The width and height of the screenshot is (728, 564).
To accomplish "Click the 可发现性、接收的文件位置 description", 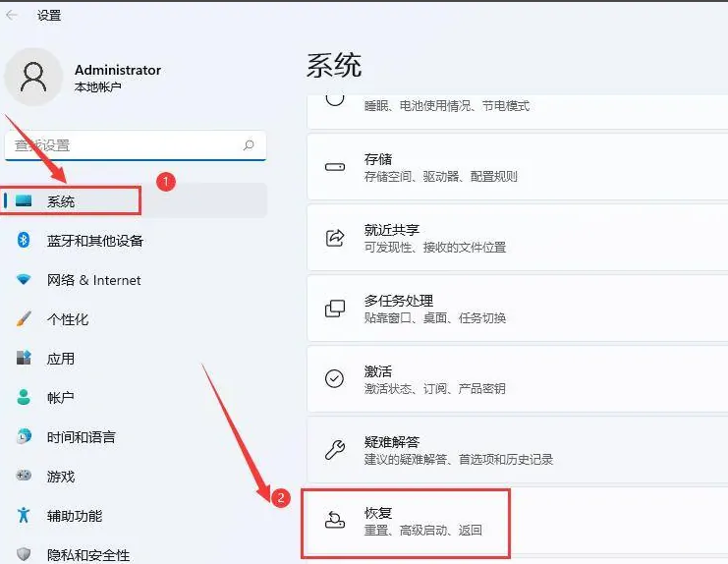I will (435, 247).
